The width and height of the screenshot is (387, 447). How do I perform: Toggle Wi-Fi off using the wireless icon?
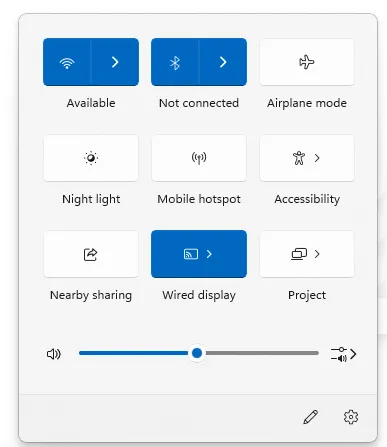click(67, 62)
